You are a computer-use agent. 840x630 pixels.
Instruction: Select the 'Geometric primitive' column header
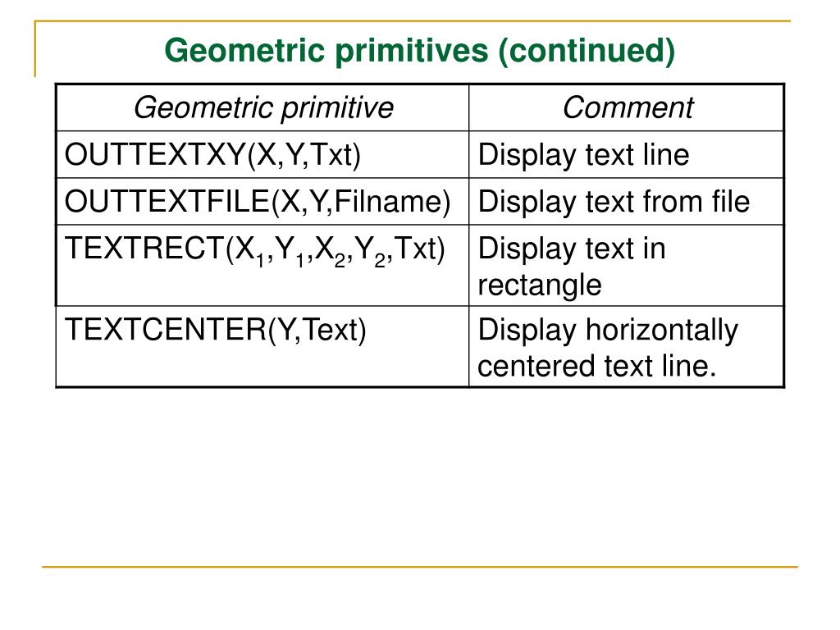(x=262, y=107)
